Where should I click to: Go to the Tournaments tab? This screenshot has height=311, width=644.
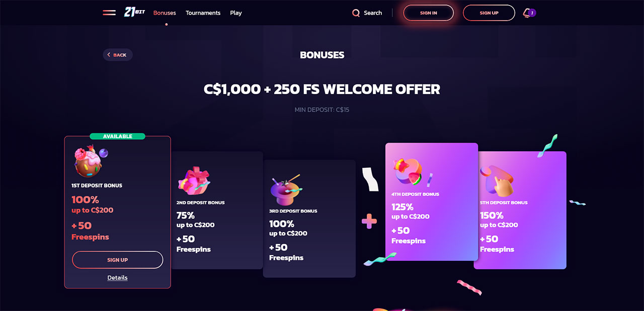[203, 13]
